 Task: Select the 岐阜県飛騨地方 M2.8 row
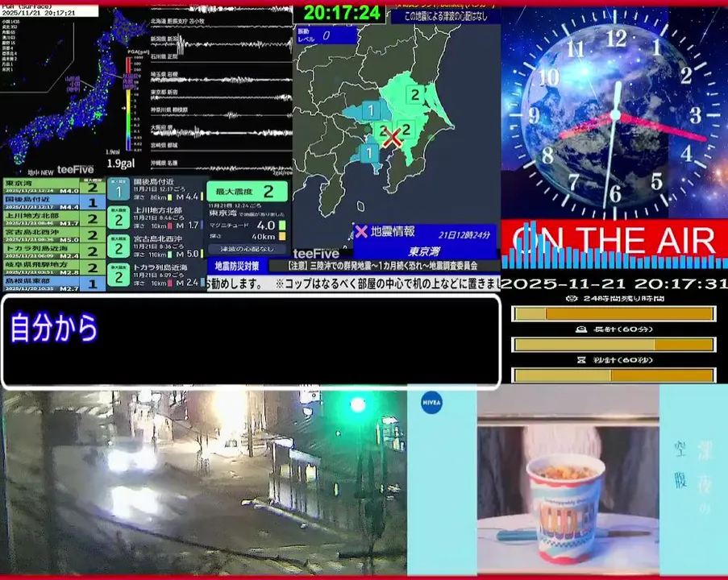click(x=54, y=267)
